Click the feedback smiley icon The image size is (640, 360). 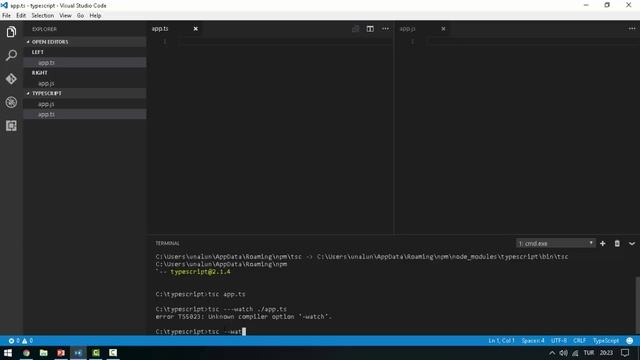click(x=630, y=340)
